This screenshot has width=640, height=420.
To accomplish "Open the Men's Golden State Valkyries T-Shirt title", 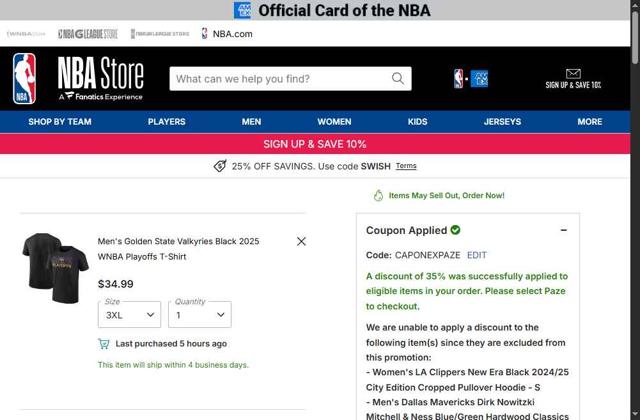I will pos(178,249).
